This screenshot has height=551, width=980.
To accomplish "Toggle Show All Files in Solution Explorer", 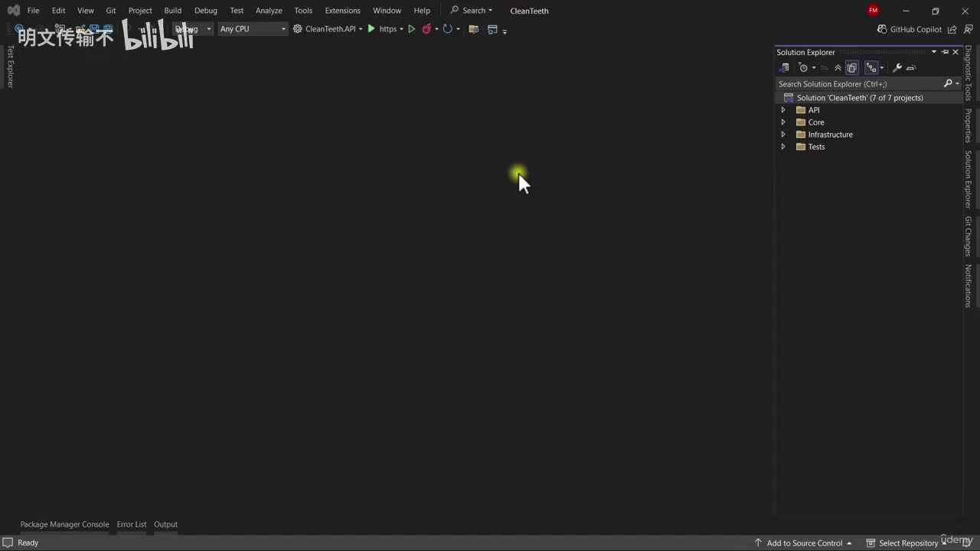I will point(851,68).
